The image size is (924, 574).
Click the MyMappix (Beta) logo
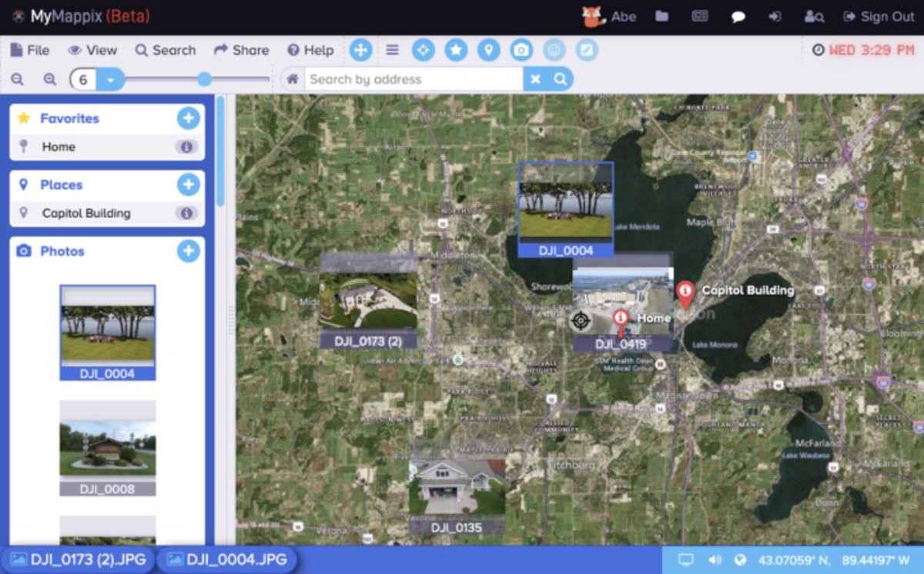81,16
